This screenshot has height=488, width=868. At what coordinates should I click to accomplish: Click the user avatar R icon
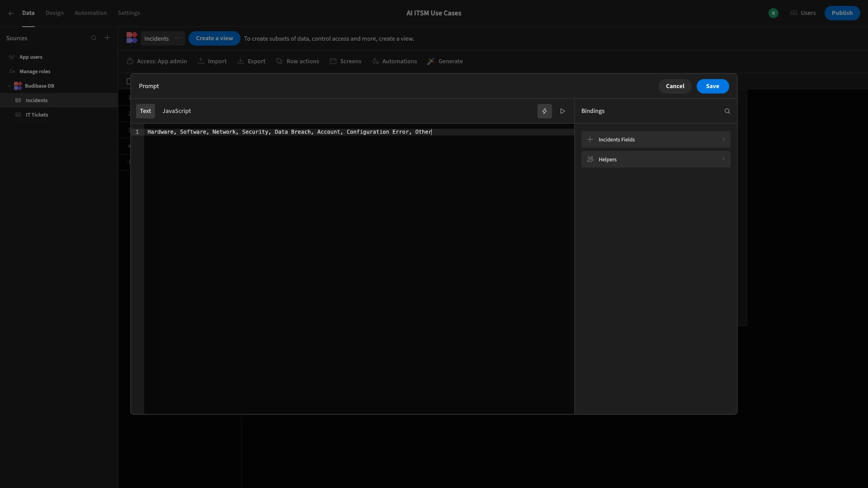(774, 13)
